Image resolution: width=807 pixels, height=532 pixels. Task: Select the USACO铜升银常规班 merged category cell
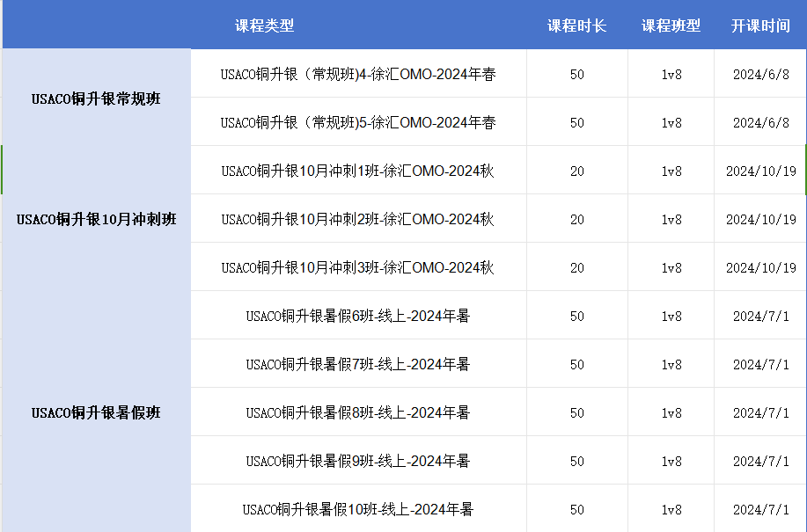[96, 98]
